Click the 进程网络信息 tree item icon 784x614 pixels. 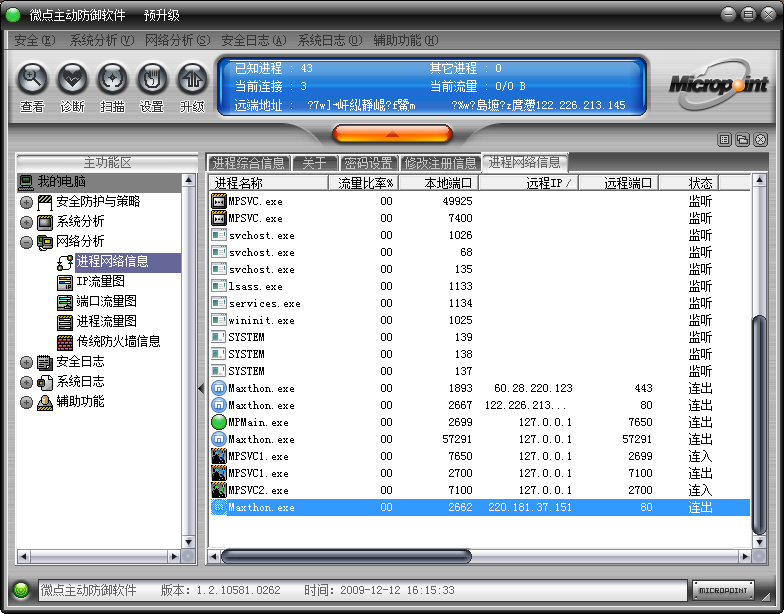coord(65,262)
